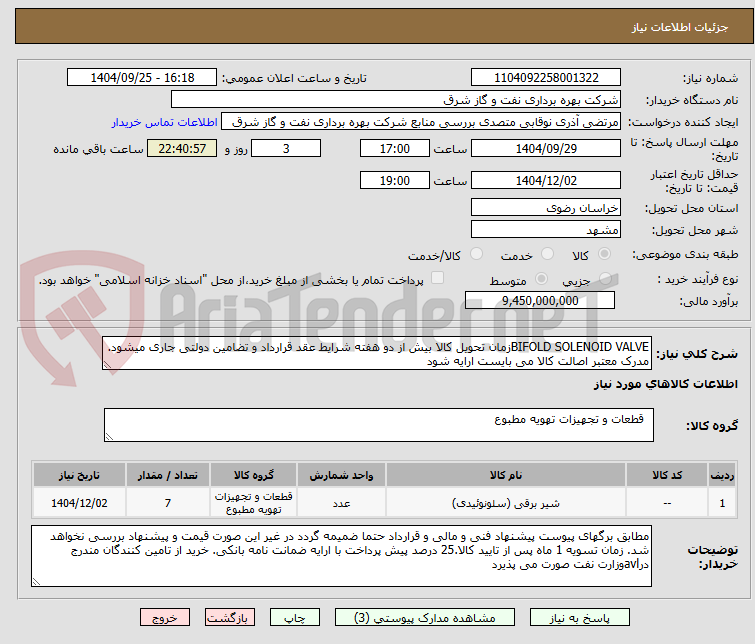
Task: Click the شرح کلی نیاز label
Action: [697, 354]
